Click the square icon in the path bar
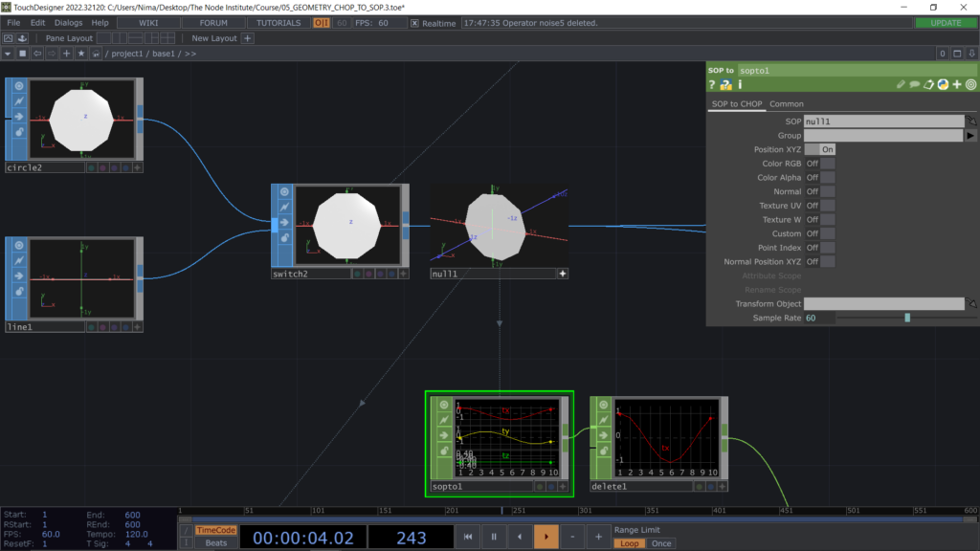The height and width of the screenshot is (551, 980). (x=23, y=54)
